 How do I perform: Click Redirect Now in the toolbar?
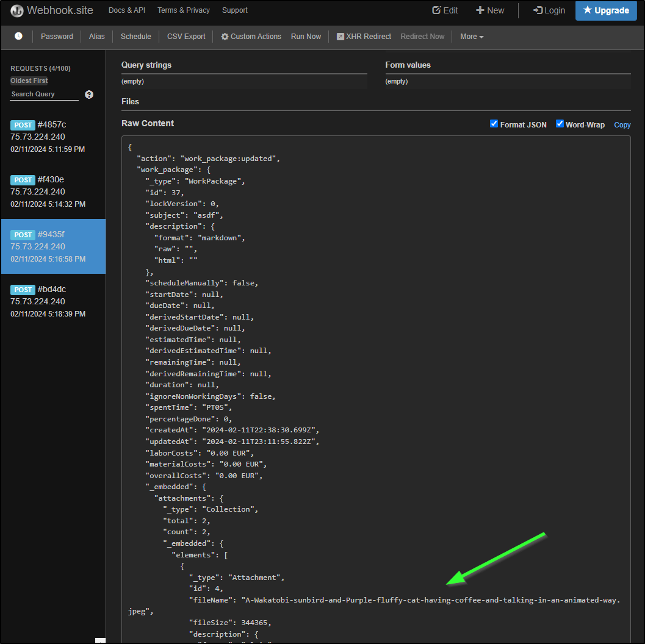point(422,37)
